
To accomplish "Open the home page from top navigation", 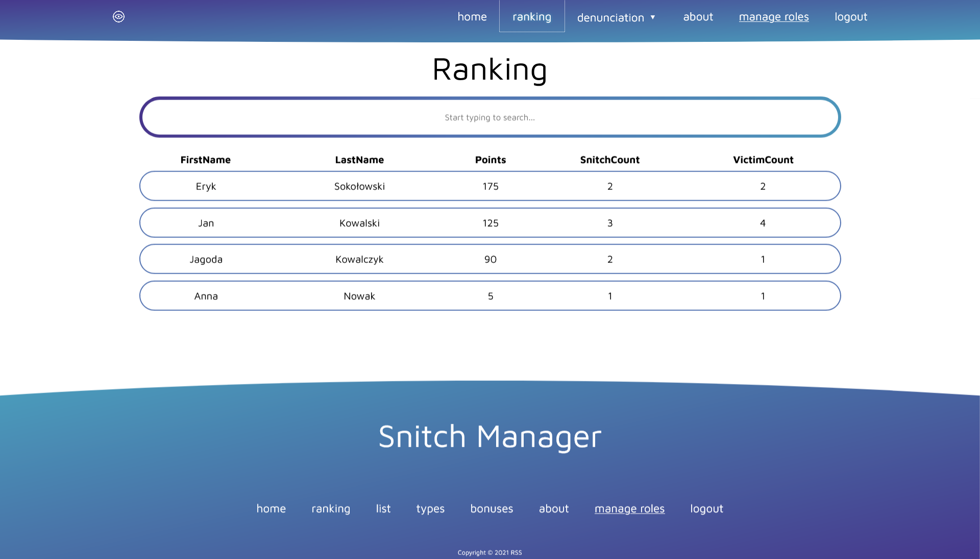I will point(472,17).
